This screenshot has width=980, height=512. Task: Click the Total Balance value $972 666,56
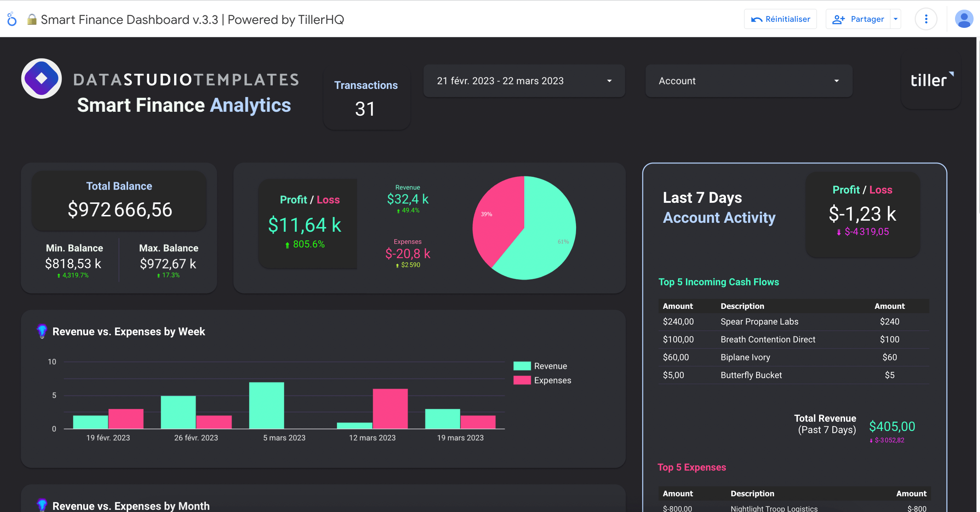pyautogui.click(x=120, y=210)
